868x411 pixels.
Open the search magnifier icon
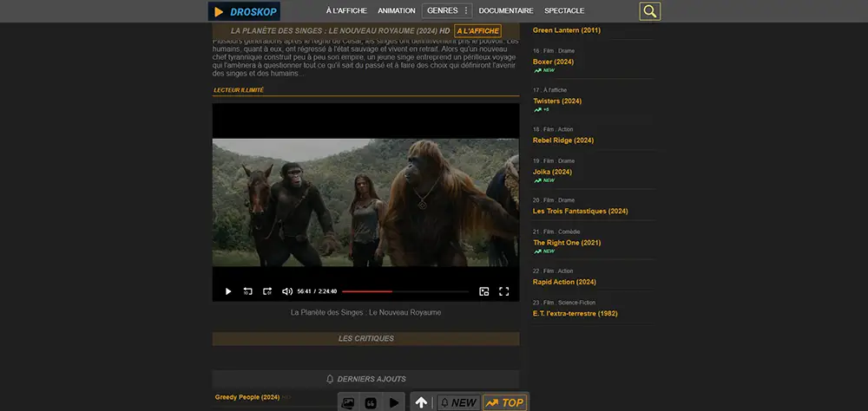pyautogui.click(x=649, y=11)
